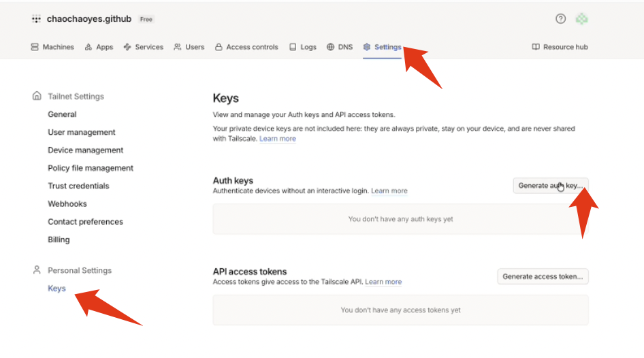Open User management settings

pos(82,132)
